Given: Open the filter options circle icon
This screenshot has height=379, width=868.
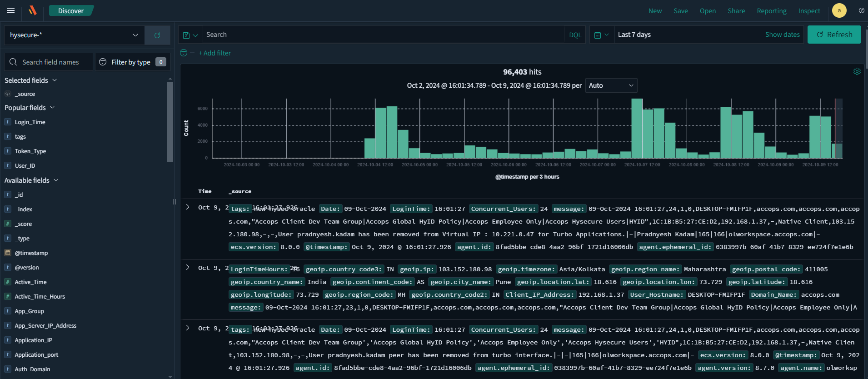Looking at the screenshot, I should click(x=184, y=53).
